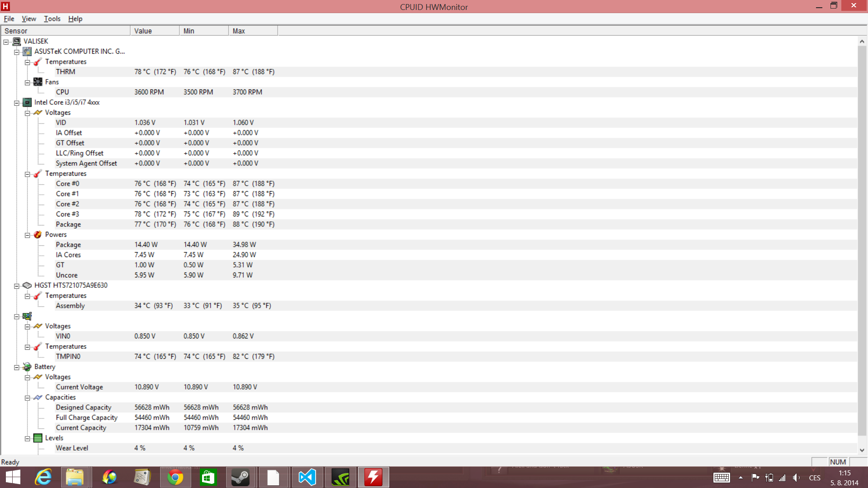Open the View menu
Screen dimensions: 868x488
pos(28,19)
